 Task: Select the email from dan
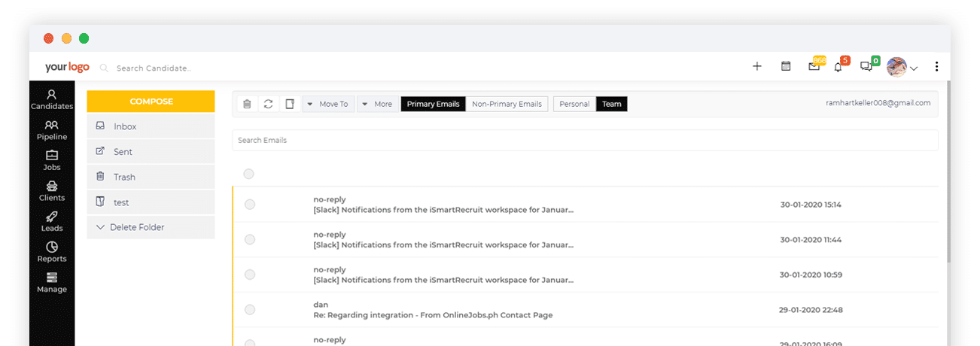click(x=250, y=310)
